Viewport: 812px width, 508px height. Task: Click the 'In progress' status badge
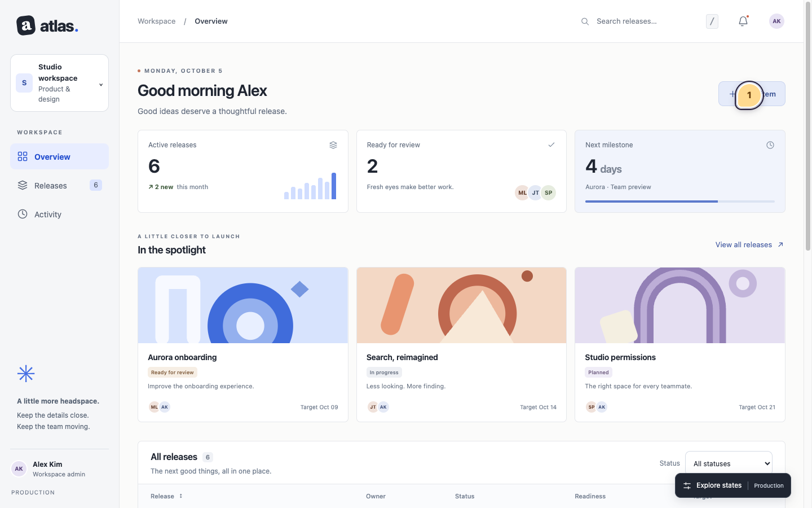click(384, 373)
